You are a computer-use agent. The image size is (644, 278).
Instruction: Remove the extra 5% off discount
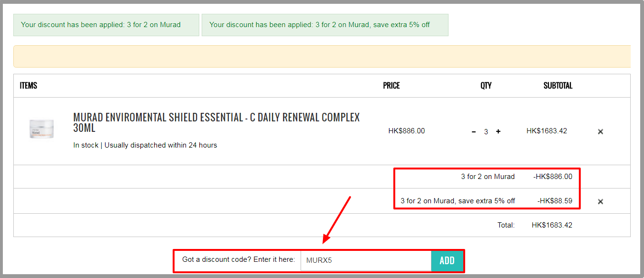(600, 201)
